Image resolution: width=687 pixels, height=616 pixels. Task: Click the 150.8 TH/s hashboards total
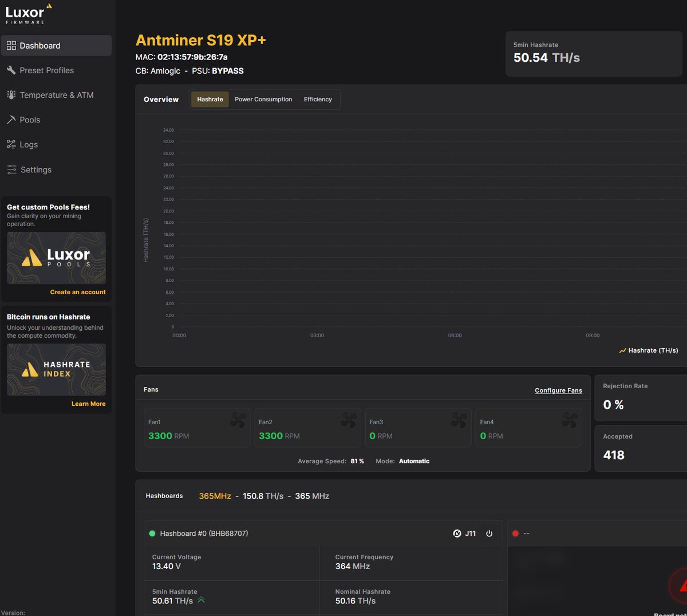[x=263, y=496]
